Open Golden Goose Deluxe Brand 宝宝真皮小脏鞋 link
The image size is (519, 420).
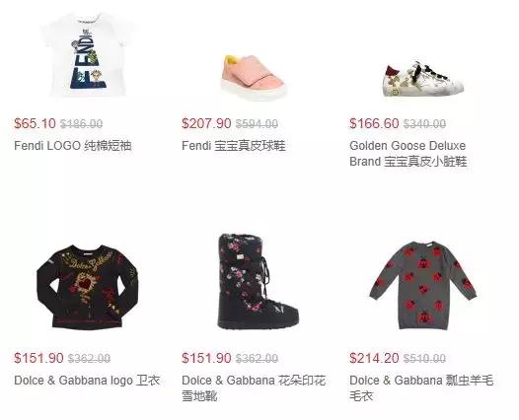pyautogui.click(x=408, y=154)
